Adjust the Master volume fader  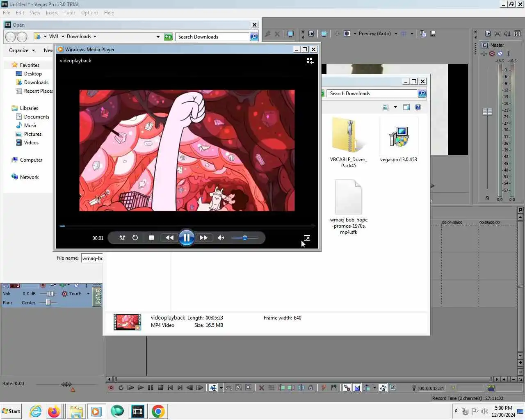coord(487,112)
